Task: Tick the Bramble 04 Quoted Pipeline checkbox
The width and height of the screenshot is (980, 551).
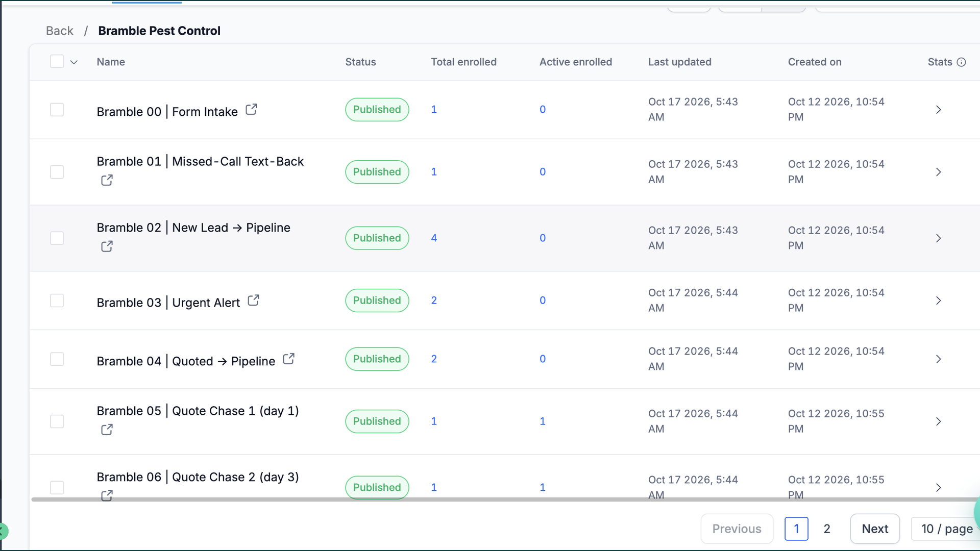Action: click(57, 359)
